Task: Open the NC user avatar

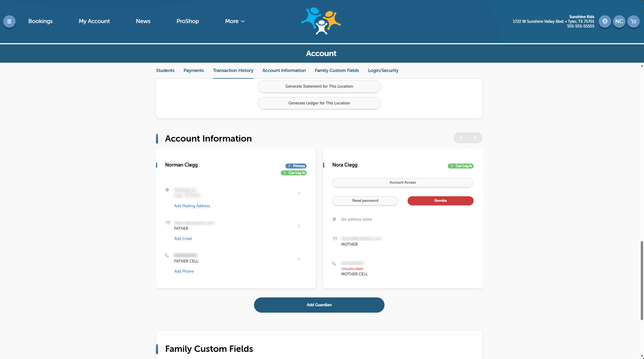Action: pos(619,21)
